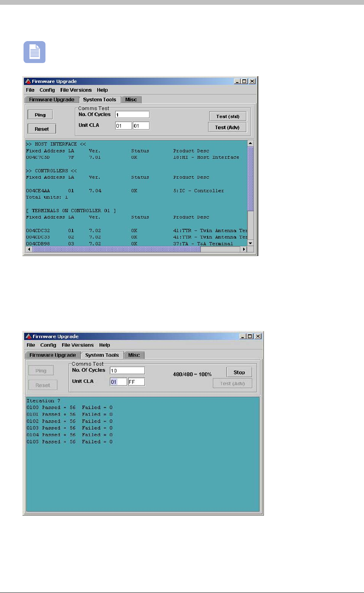Click vertical scrollbar down arrow in upper window
Image resolution: width=364 pixels, height=593 pixels.
click(250, 243)
